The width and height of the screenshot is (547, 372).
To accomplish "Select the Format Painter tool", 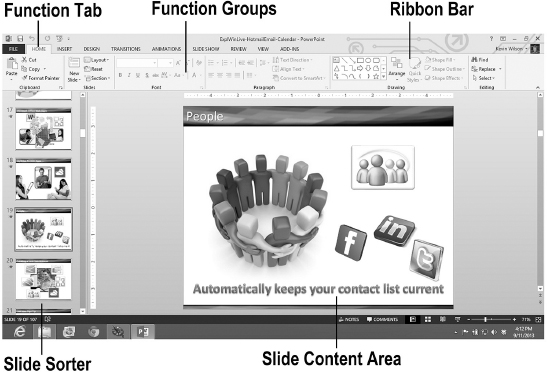I will click(40, 78).
